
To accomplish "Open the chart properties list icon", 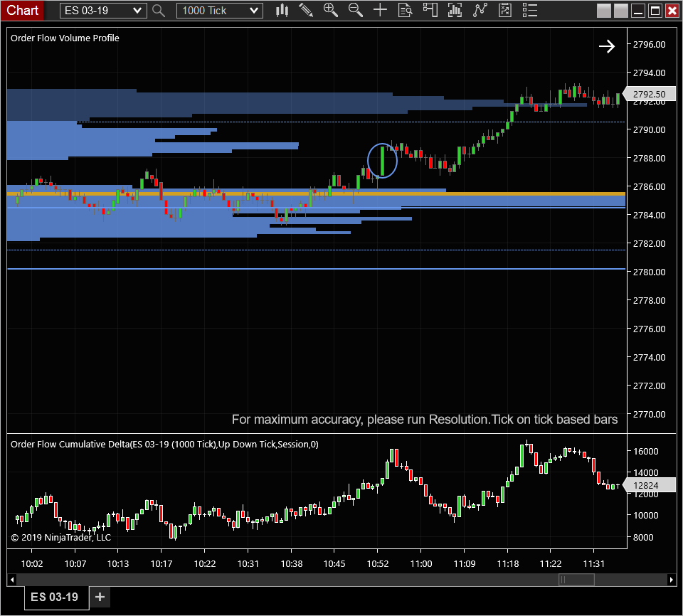I will [x=529, y=11].
